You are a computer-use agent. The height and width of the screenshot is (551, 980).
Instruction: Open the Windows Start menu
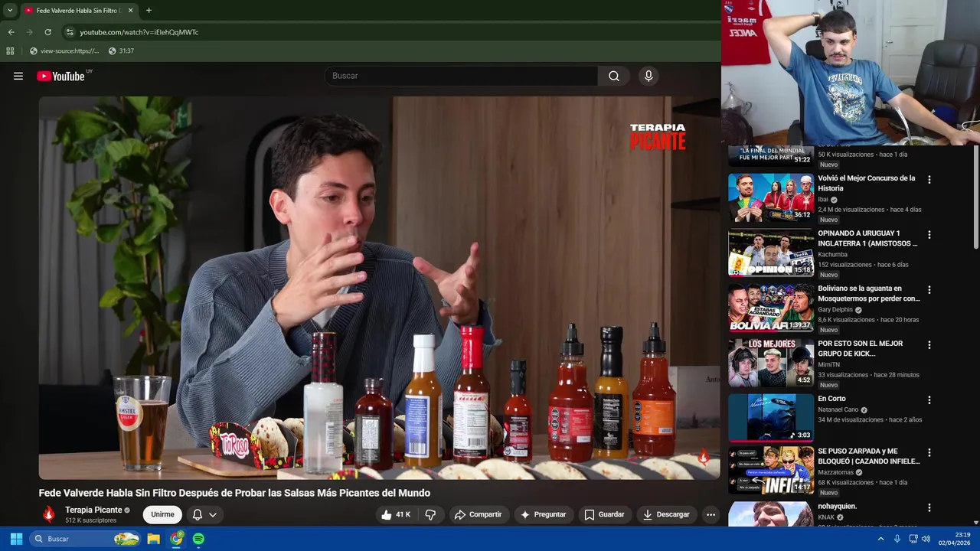(x=16, y=539)
